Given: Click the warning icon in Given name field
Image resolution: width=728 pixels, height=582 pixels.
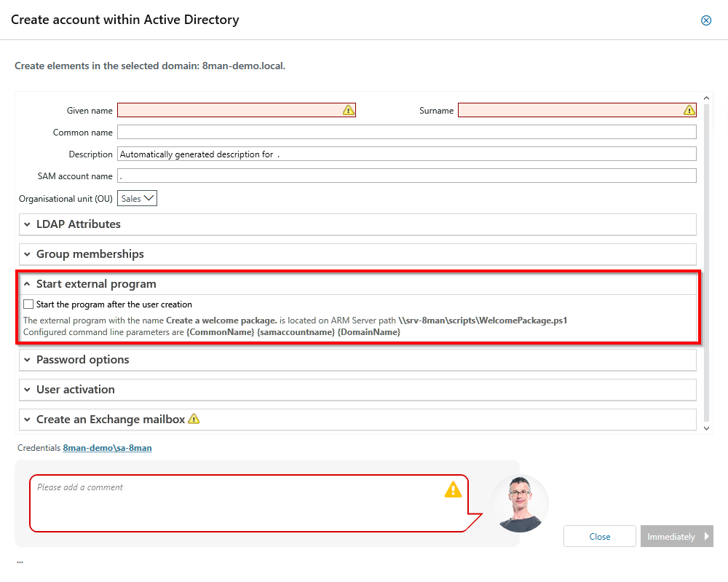Looking at the screenshot, I should [348, 110].
